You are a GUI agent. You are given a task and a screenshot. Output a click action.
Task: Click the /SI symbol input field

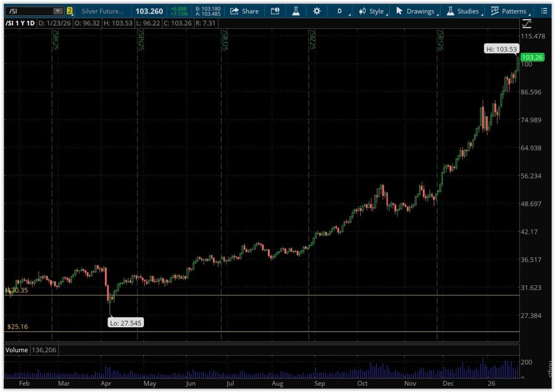click(28, 11)
